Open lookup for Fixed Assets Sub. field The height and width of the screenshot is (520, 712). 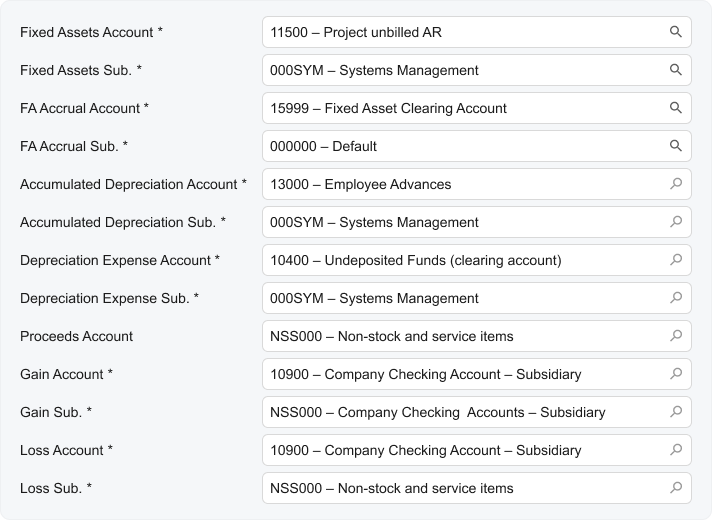tap(676, 70)
